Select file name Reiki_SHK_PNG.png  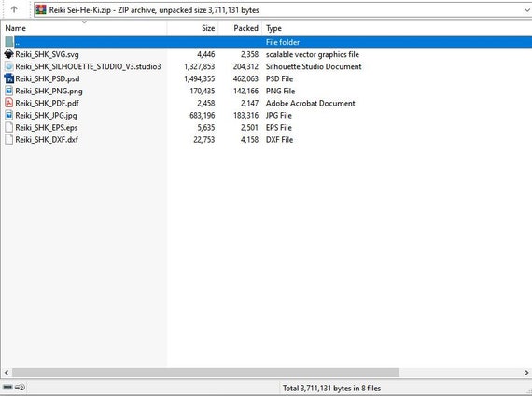pos(49,91)
